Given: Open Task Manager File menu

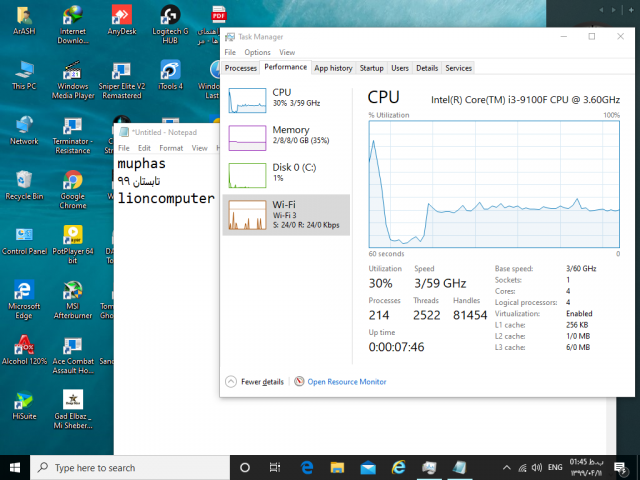Looking at the screenshot, I should [x=230, y=52].
